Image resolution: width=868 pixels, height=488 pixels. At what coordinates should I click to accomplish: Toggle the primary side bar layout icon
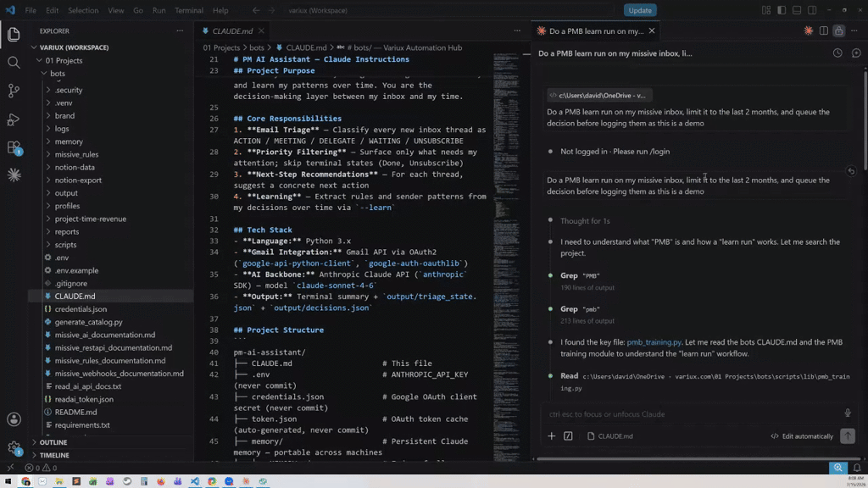(x=782, y=10)
